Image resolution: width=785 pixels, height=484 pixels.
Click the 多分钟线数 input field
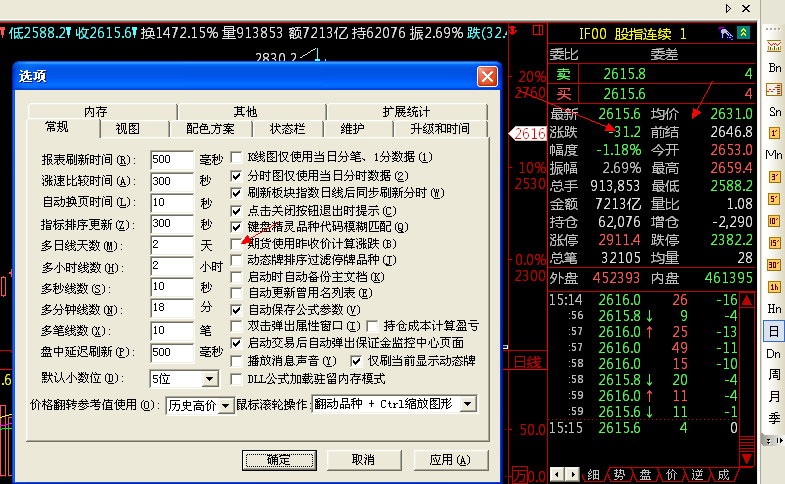pos(172,309)
